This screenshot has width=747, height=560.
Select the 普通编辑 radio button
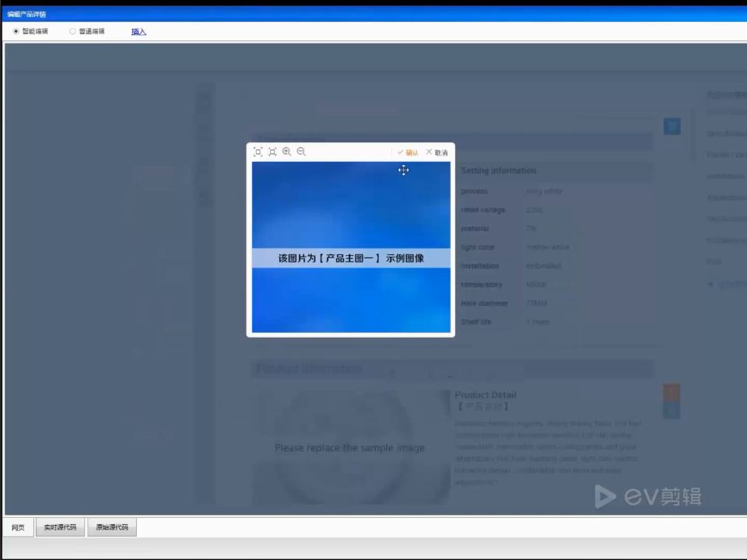point(72,31)
